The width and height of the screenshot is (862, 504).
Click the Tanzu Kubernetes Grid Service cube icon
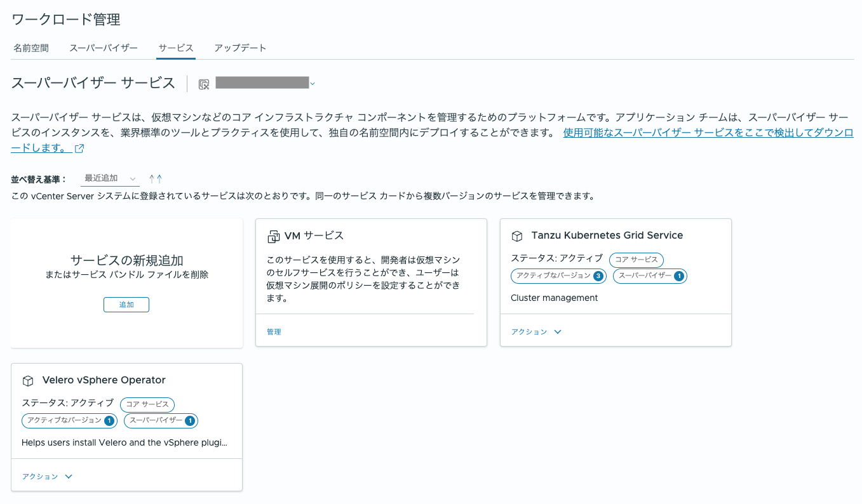coord(517,236)
